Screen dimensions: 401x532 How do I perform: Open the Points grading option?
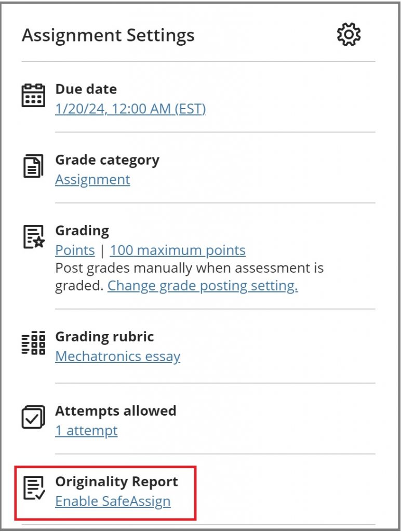pos(75,250)
